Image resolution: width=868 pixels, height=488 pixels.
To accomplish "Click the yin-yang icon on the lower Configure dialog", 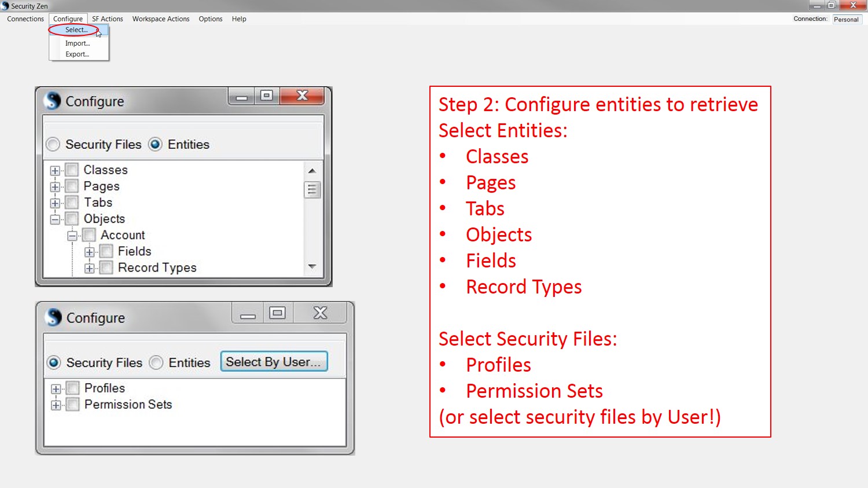I will pyautogui.click(x=53, y=317).
